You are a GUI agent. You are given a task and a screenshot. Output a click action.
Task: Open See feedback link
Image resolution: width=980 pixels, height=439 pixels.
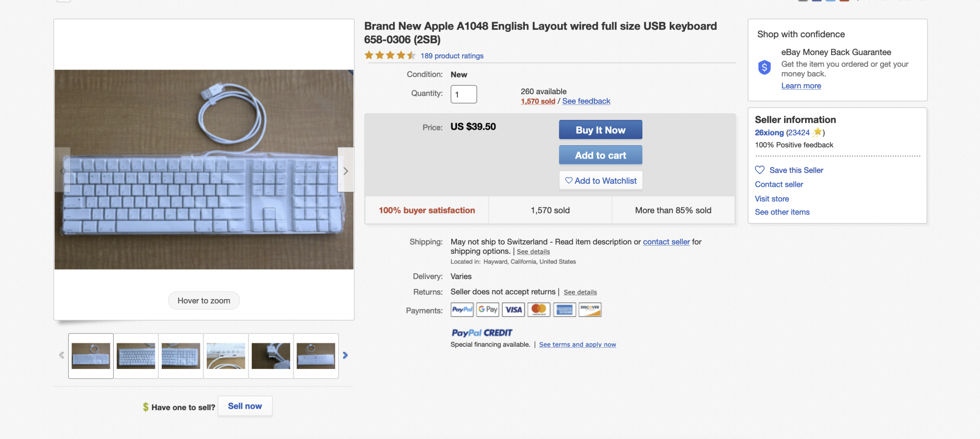point(586,101)
